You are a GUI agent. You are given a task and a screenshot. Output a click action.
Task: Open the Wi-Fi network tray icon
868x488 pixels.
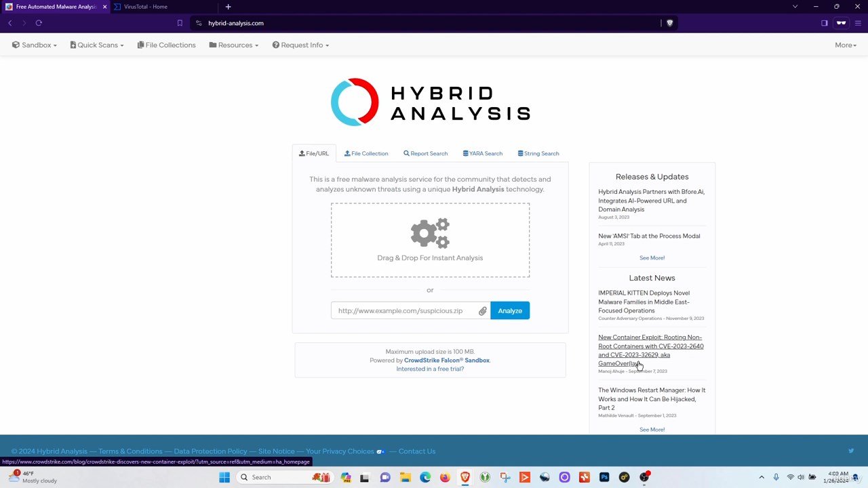click(x=790, y=477)
